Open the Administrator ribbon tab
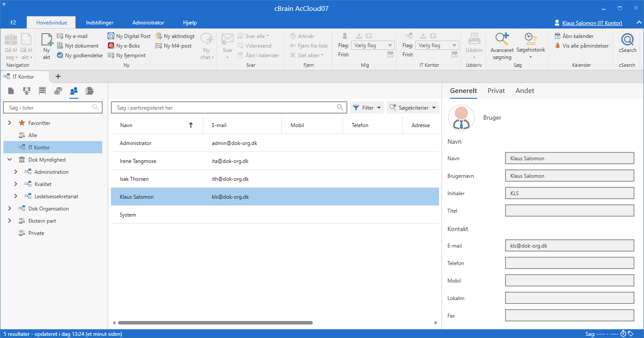This screenshot has width=644, height=338. pyautogui.click(x=148, y=23)
